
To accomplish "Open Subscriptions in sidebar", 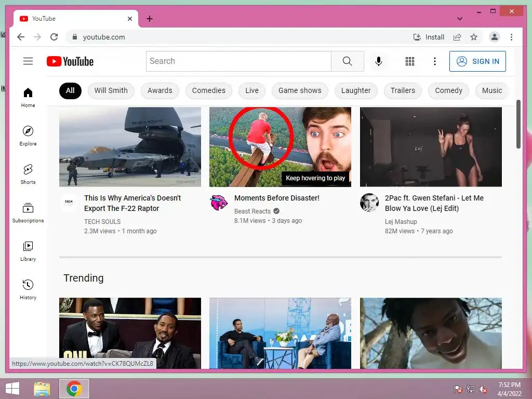I will pyautogui.click(x=28, y=212).
